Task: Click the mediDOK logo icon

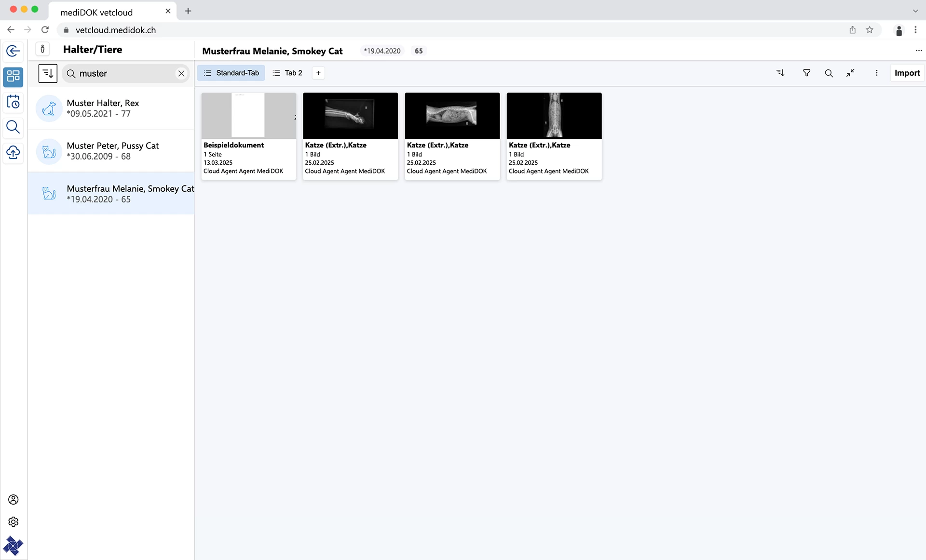Action: click(x=13, y=546)
